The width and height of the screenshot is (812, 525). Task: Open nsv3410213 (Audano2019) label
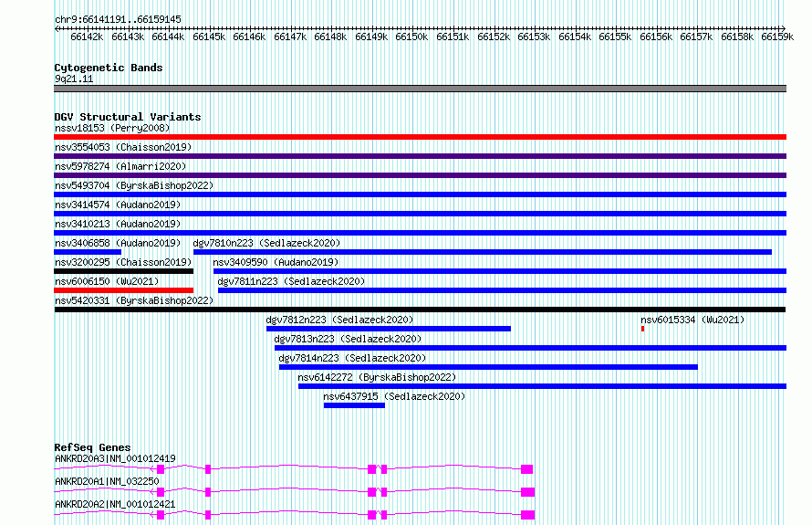coord(118,224)
